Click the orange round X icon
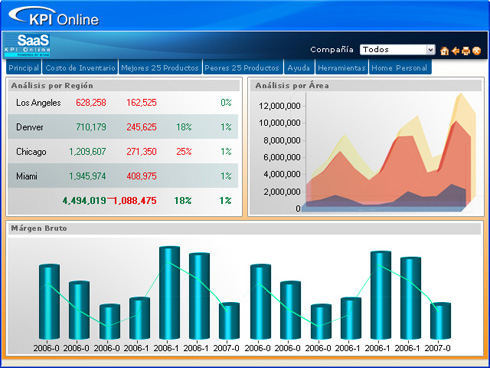This screenshot has width=490, height=368. click(477, 51)
